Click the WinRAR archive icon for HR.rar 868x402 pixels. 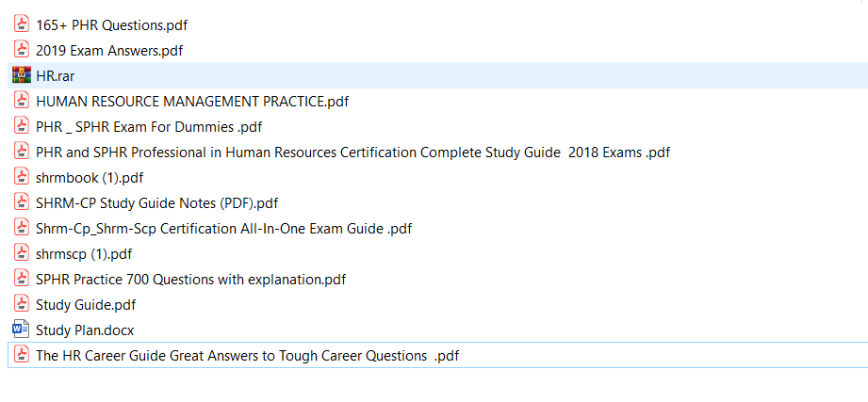21,75
